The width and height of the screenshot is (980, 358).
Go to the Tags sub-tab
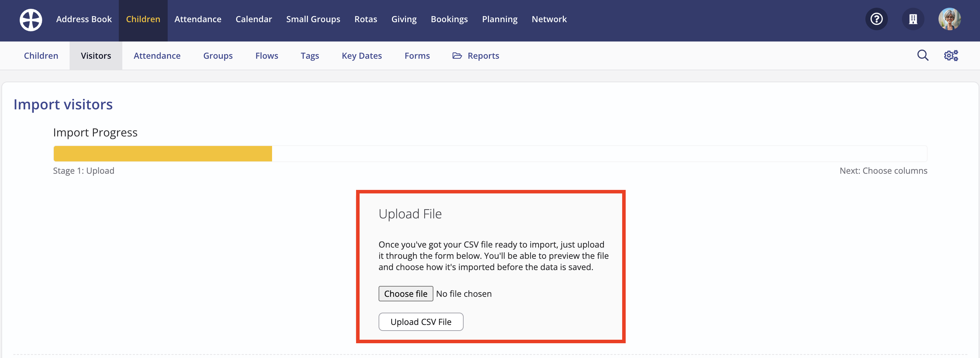pyautogui.click(x=310, y=56)
